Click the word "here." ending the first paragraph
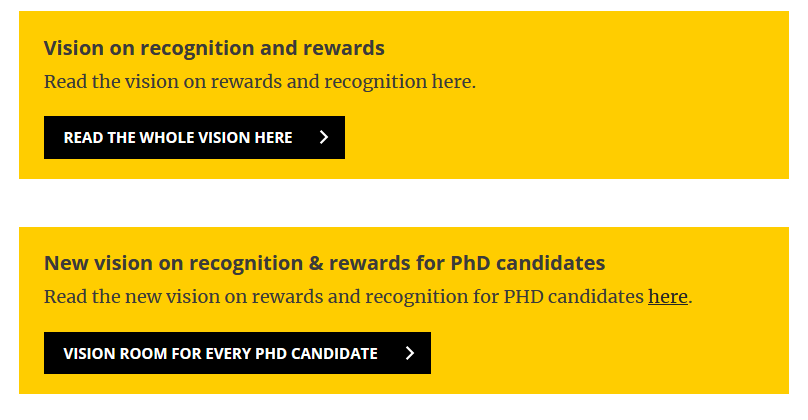This screenshot has width=808, height=420. point(449,81)
